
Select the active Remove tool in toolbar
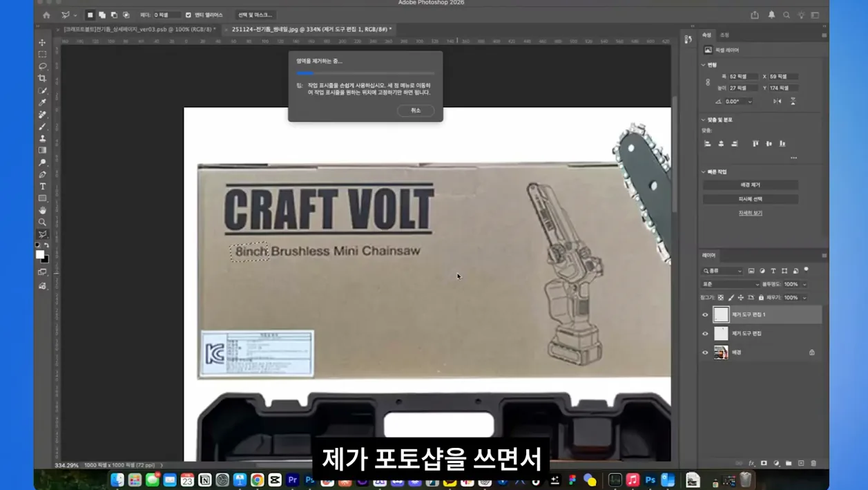click(x=42, y=234)
